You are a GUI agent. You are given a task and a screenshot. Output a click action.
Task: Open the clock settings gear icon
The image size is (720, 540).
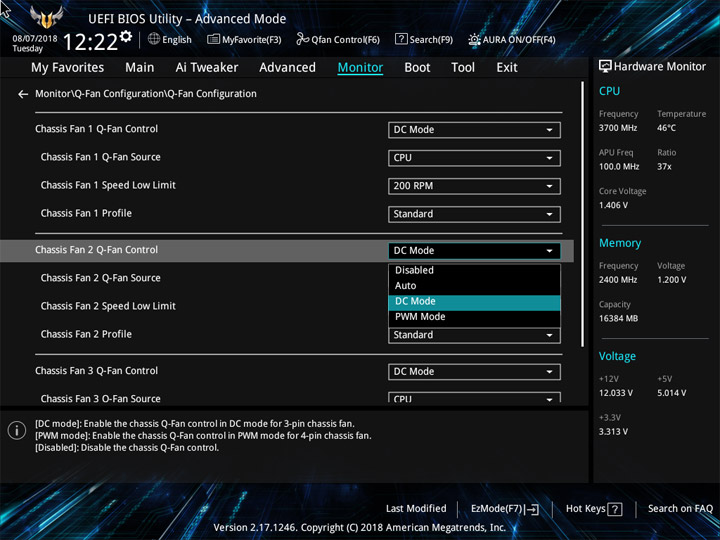click(x=126, y=36)
